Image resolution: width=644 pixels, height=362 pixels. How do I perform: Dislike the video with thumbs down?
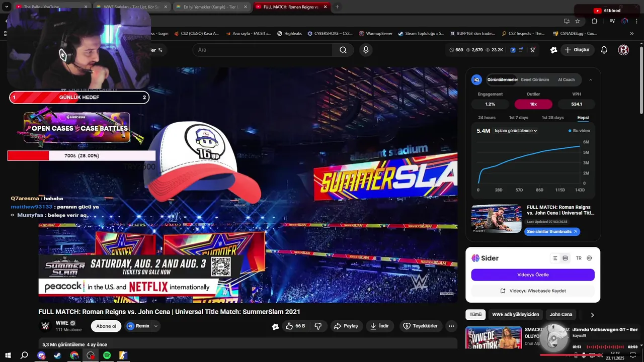click(x=318, y=326)
